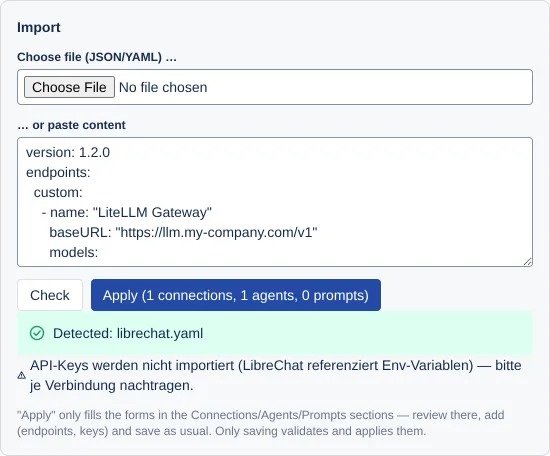
Task: Click inside the paste content textarea
Action: click(275, 202)
